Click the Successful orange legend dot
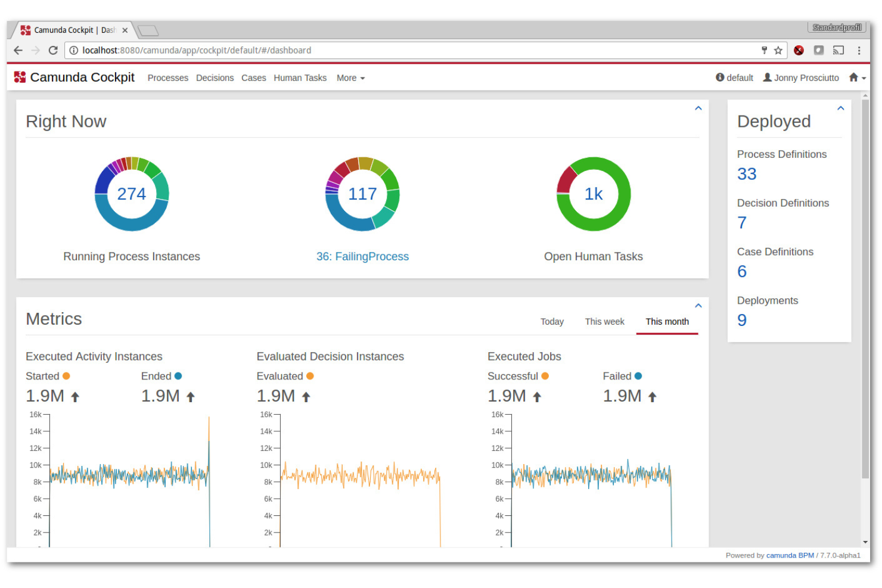 [x=545, y=376]
